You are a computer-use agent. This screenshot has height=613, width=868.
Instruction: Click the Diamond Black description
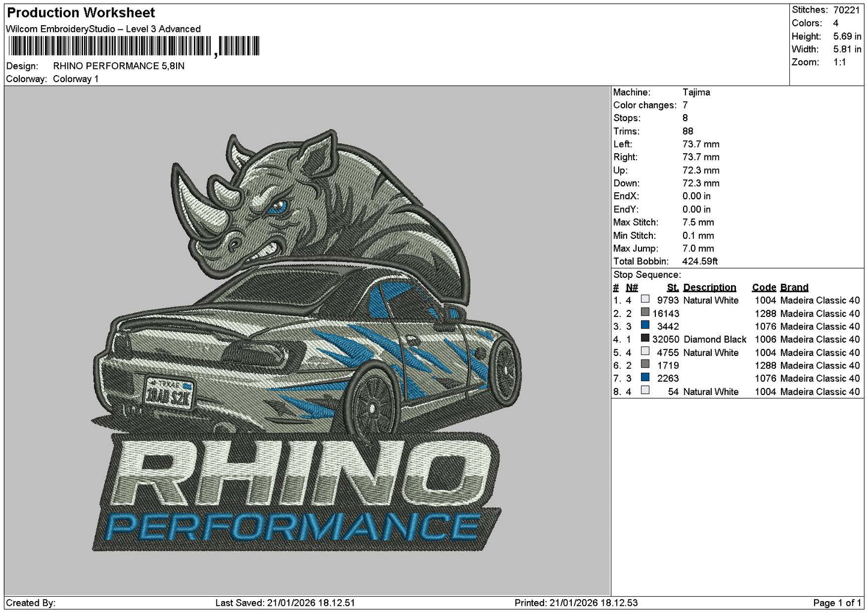click(715, 339)
